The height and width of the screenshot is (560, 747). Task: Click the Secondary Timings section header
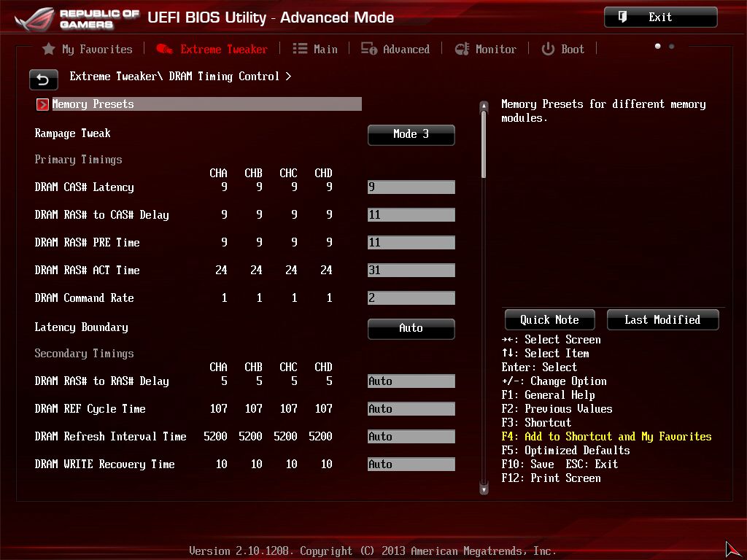tap(85, 354)
